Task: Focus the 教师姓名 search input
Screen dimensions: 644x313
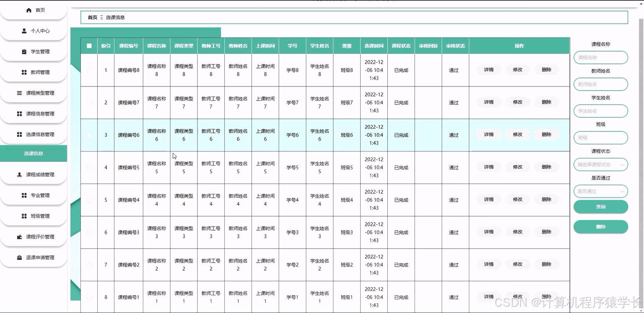Action: [x=601, y=84]
